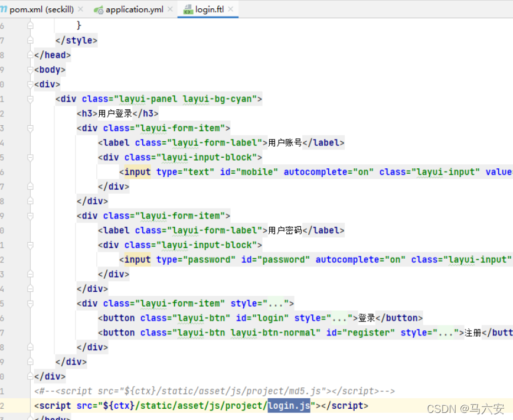This screenshot has width=513, height=420.
Task: Collapse the second layui-form-item div fold marker
Action: pos(31,216)
